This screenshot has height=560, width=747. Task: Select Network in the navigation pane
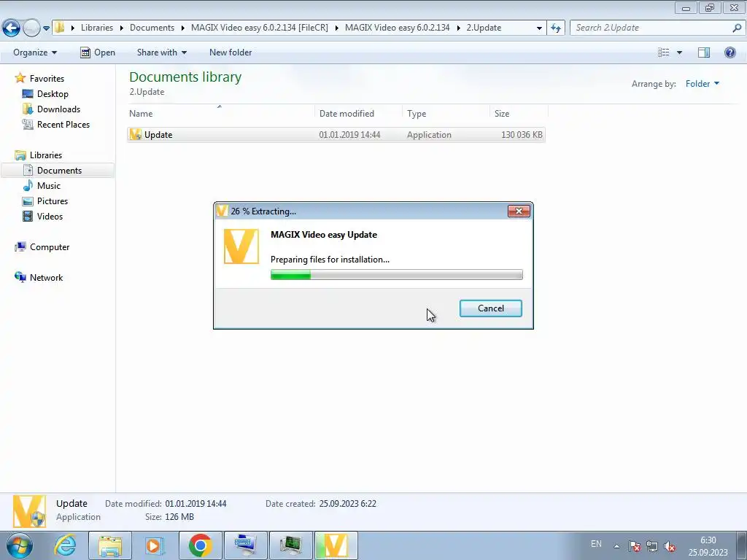click(x=46, y=278)
